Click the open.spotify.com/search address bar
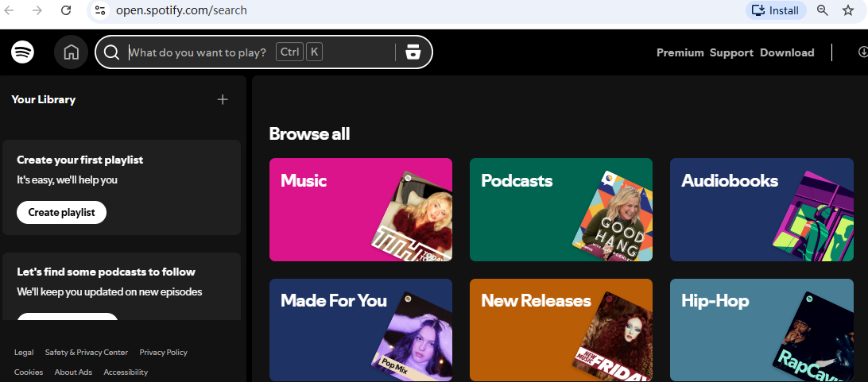Screen dimensions: 868x382 point(181,10)
